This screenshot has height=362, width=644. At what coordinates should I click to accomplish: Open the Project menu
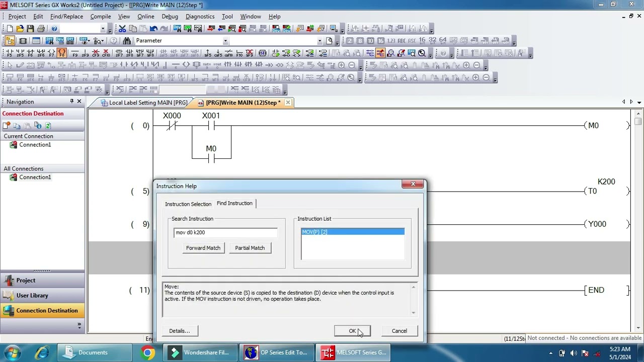(x=17, y=17)
